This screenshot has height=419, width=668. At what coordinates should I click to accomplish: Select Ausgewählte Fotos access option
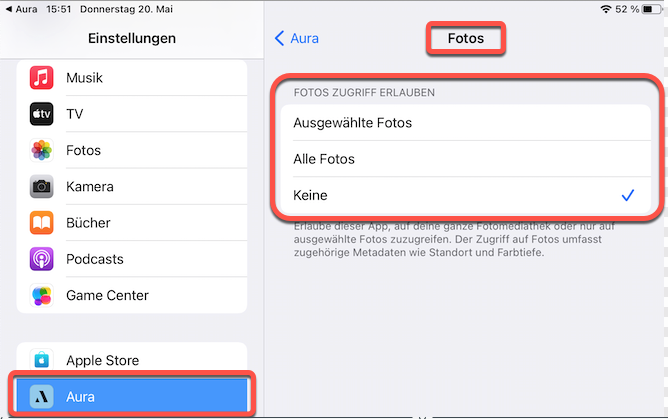tap(465, 123)
